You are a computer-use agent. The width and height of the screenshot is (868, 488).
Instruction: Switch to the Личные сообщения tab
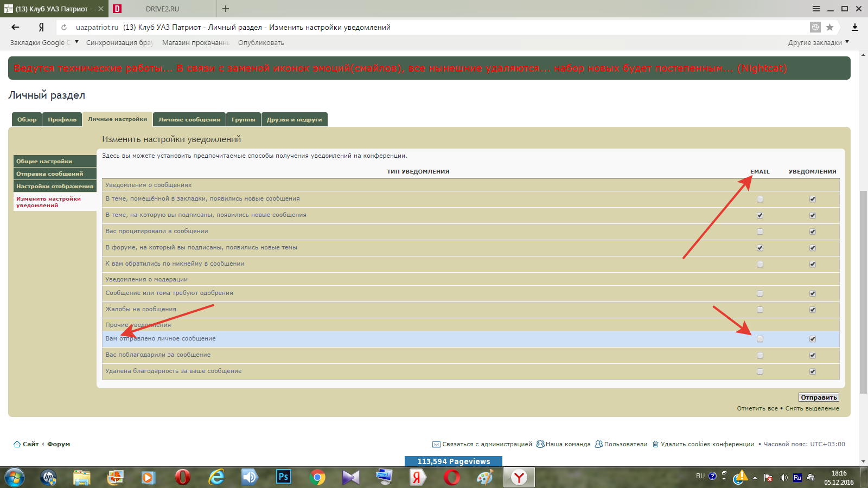pos(189,119)
